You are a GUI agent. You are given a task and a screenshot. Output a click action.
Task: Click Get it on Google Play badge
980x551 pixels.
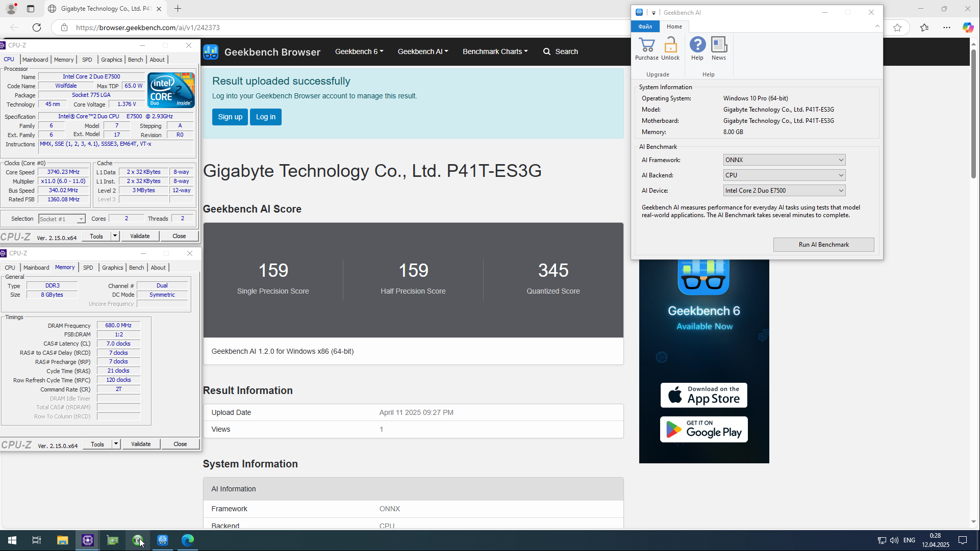pyautogui.click(x=703, y=429)
